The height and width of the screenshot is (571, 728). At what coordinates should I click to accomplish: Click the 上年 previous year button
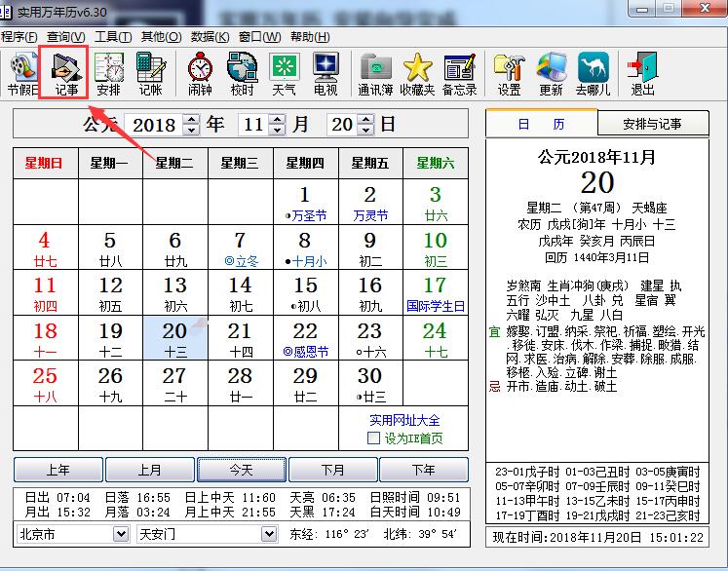click(58, 470)
